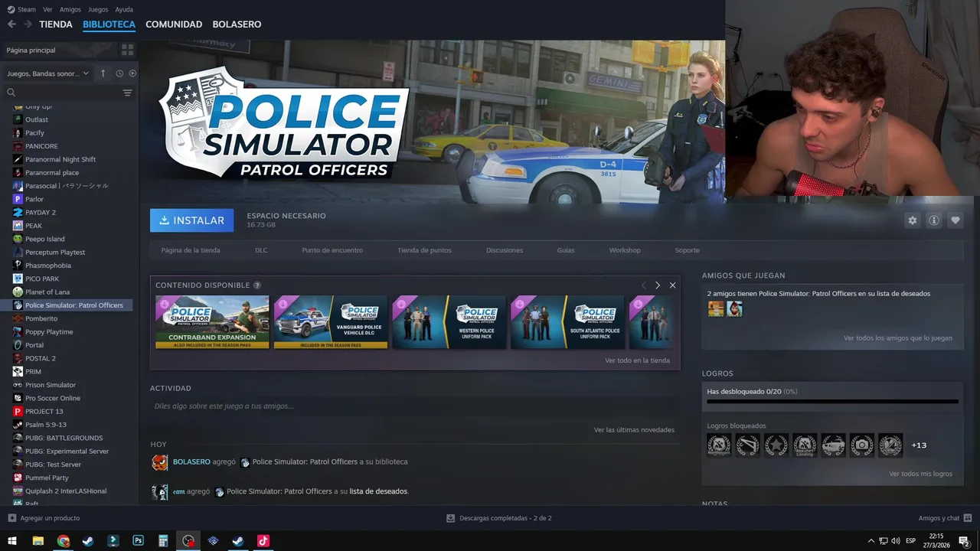Open Chrome from Windows taskbar
Image resolution: width=980 pixels, height=551 pixels.
(63, 541)
